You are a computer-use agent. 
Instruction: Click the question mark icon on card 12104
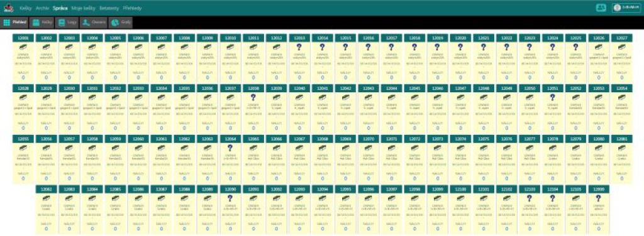tap(553, 198)
